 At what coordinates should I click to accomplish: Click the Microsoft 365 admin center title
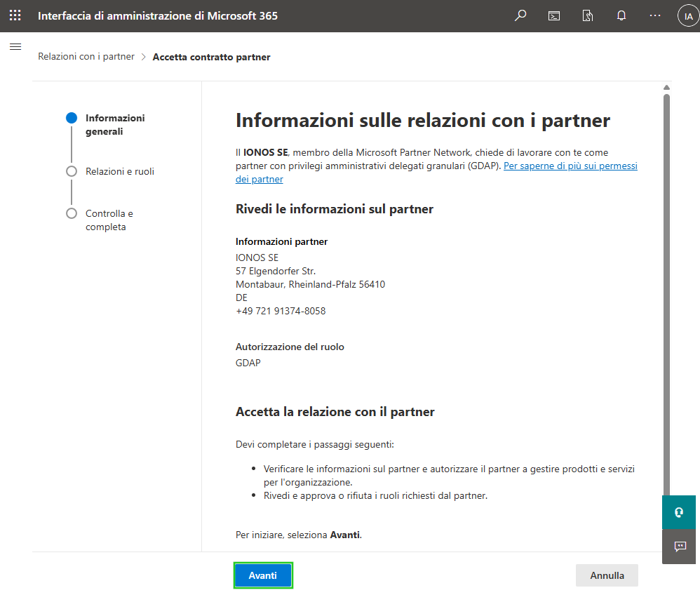tap(158, 16)
